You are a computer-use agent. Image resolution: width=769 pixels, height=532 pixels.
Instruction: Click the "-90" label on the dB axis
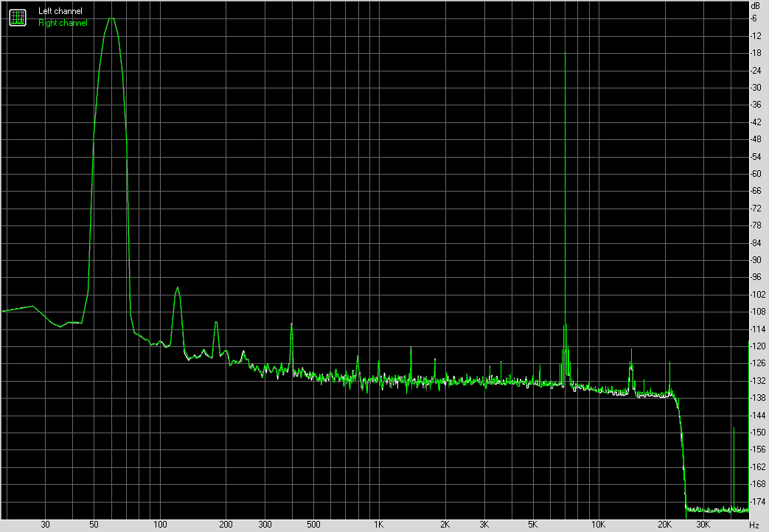[756, 260]
